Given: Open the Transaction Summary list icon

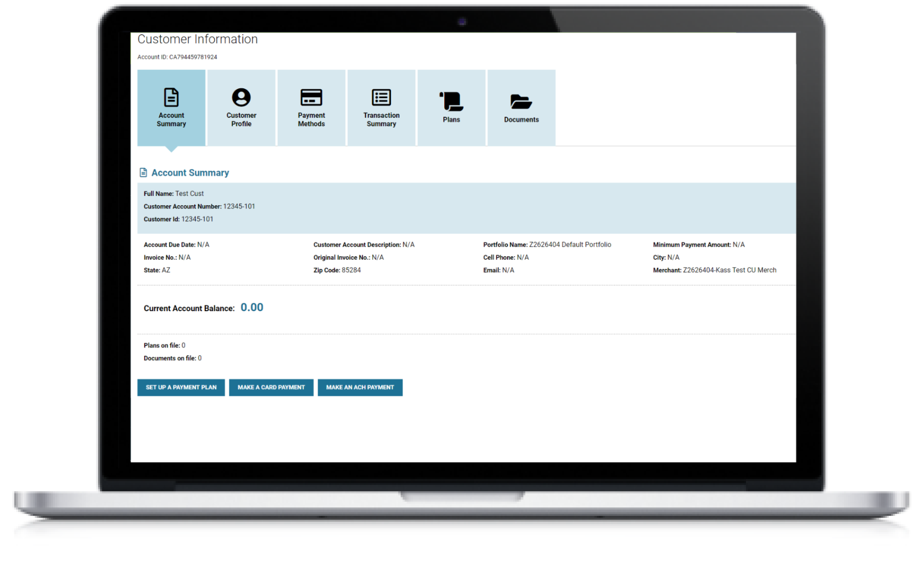Looking at the screenshot, I should click(x=382, y=97).
